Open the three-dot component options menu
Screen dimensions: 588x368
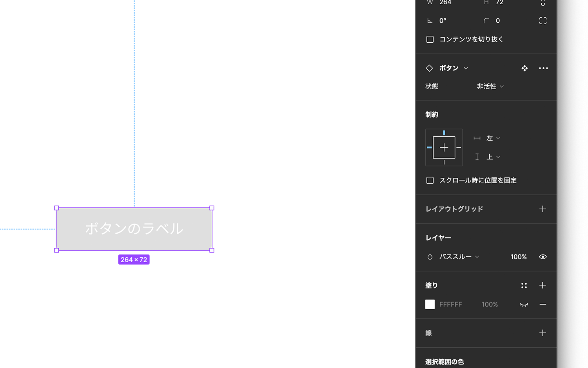(x=543, y=68)
